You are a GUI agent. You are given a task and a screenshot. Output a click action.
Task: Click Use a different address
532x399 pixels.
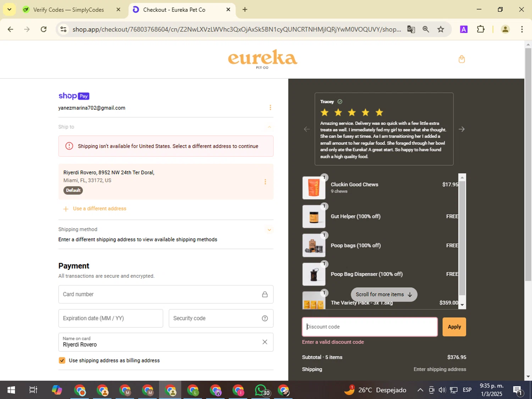click(99, 209)
